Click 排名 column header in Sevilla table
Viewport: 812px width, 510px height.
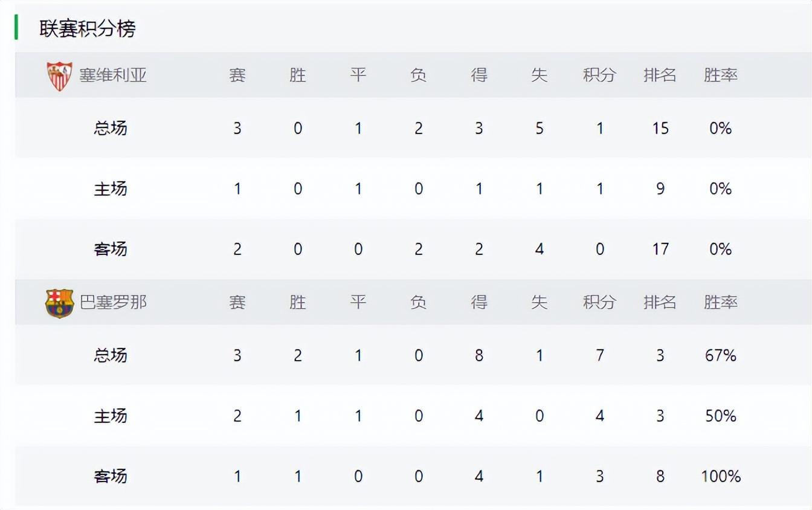tap(660, 75)
